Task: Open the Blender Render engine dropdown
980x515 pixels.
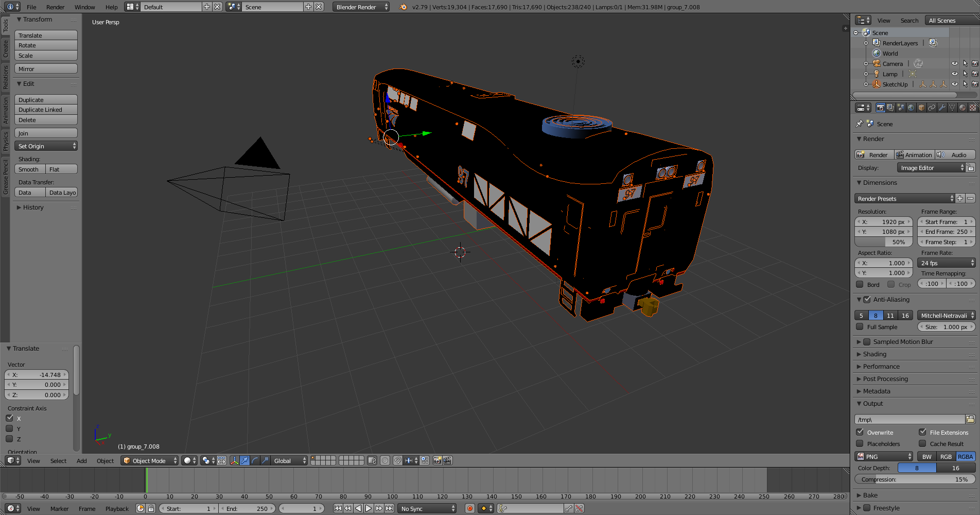Action: pos(361,7)
